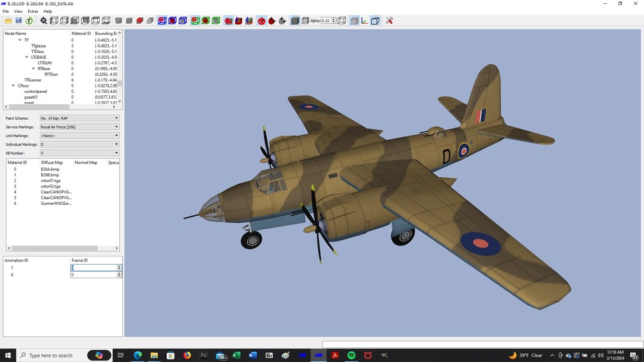Click the open file folder icon
The height and width of the screenshot is (362, 644).
pyautogui.click(x=8, y=21)
